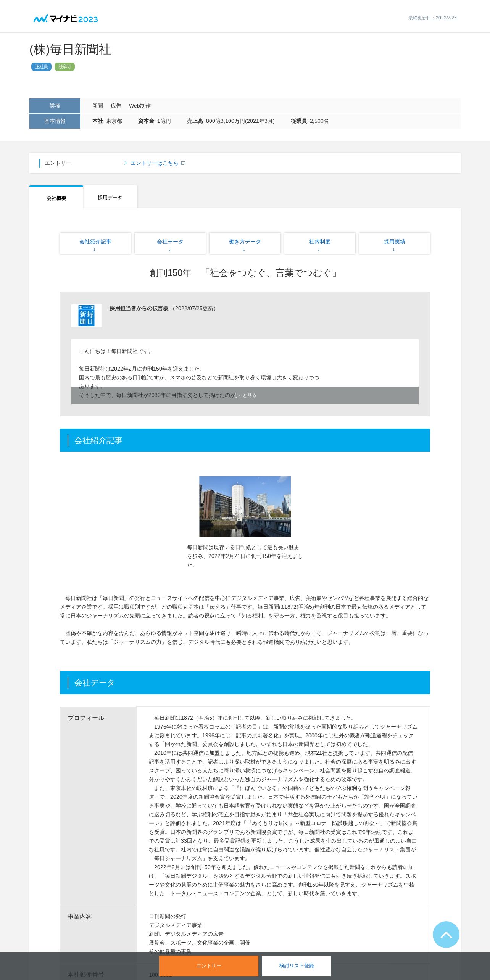Jump to 採用実績 section
The height and width of the screenshot is (980, 490).
coord(394,243)
